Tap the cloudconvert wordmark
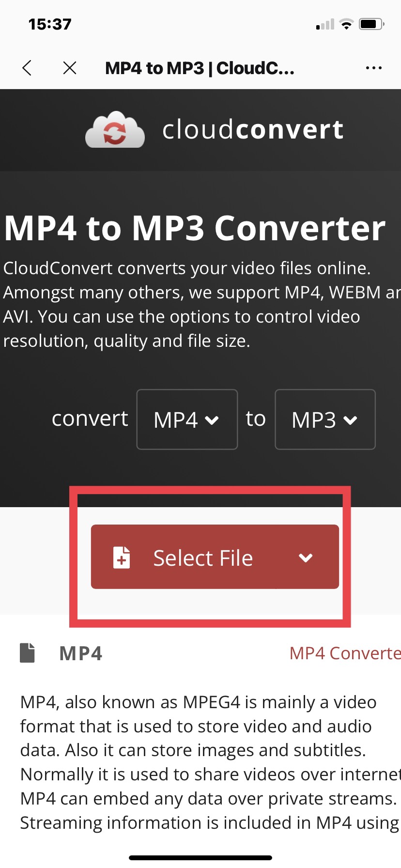Image resolution: width=401 pixels, height=868 pixels. pos(253,129)
